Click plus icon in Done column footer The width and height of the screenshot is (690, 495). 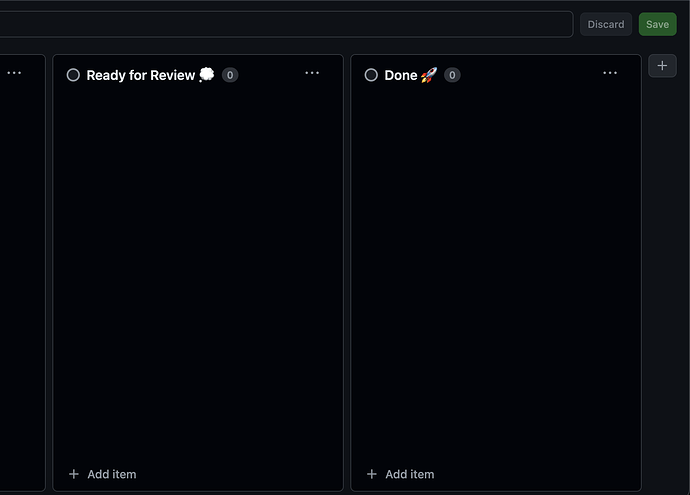pyautogui.click(x=372, y=474)
